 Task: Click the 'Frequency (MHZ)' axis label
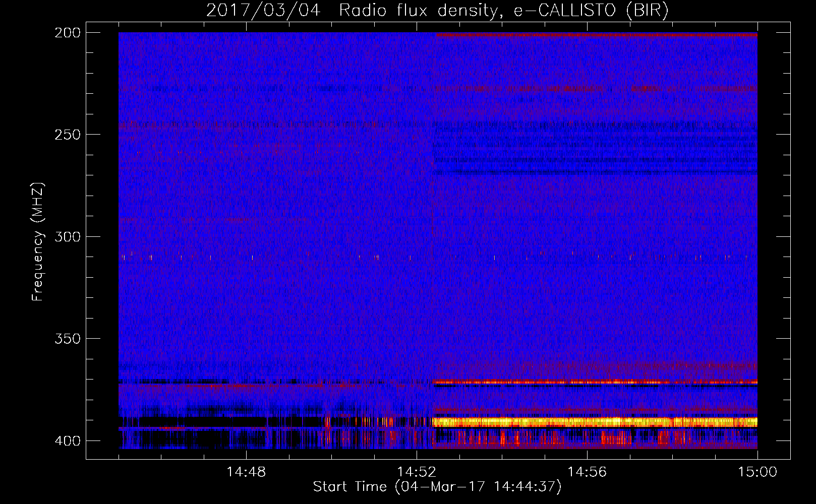tap(38, 241)
